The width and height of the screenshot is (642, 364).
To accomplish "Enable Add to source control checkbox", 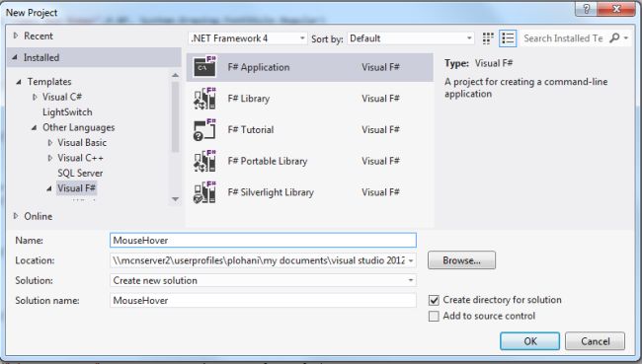I will pyautogui.click(x=434, y=316).
